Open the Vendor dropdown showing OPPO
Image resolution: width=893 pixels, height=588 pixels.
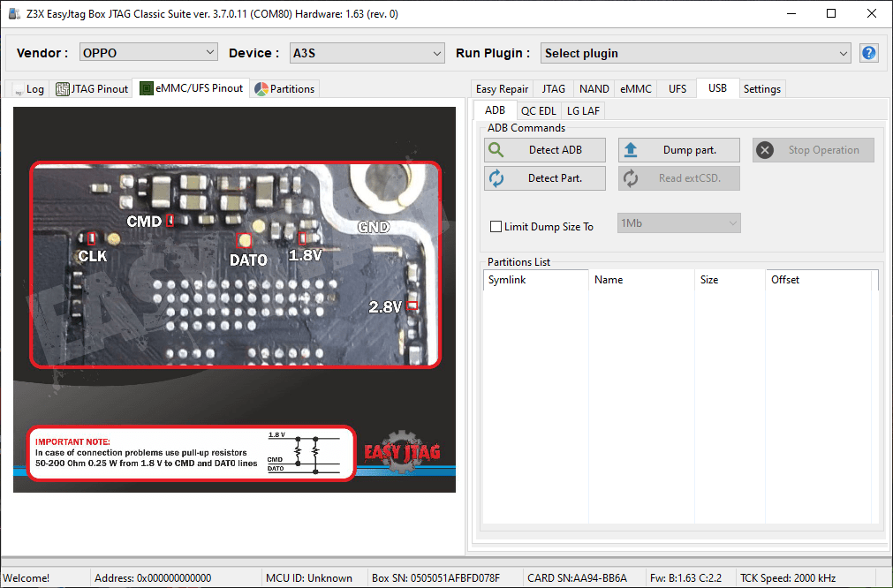(x=148, y=53)
